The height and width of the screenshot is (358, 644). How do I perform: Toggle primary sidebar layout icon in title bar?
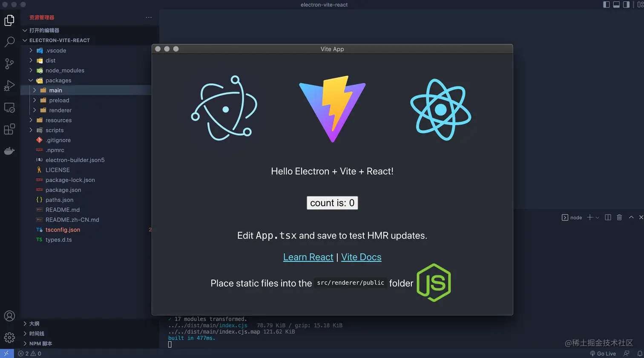click(x=607, y=5)
